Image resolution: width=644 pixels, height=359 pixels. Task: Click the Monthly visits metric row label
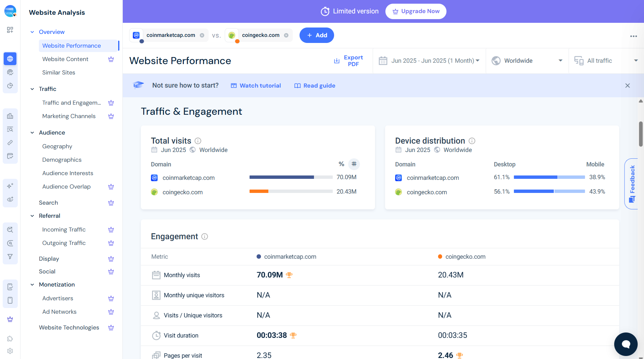pos(182,275)
